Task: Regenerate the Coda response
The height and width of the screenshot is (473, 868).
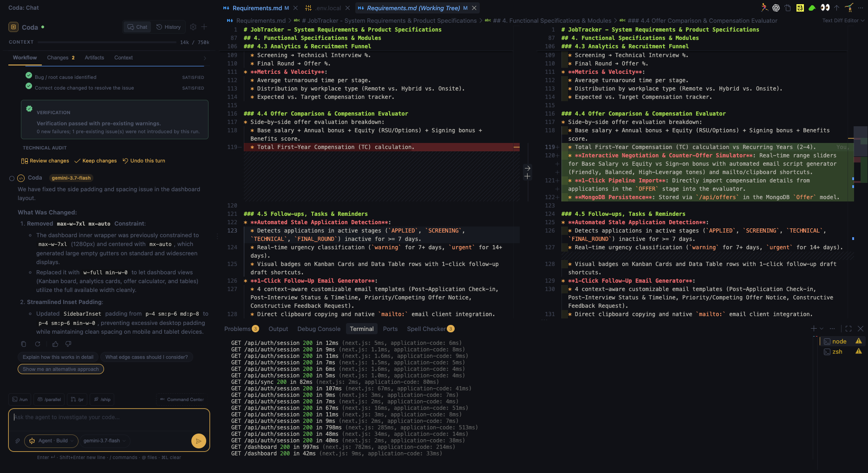Action: pyautogui.click(x=38, y=344)
